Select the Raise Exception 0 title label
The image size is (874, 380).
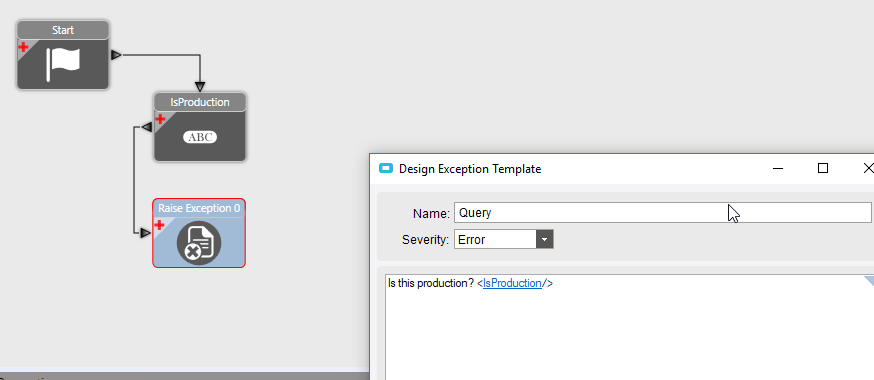click(x=199, y=208)
